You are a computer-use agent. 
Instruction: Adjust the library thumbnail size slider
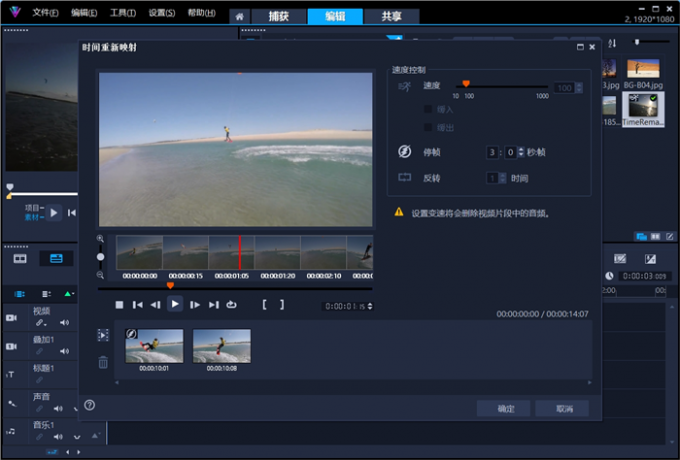coord(637,42)
